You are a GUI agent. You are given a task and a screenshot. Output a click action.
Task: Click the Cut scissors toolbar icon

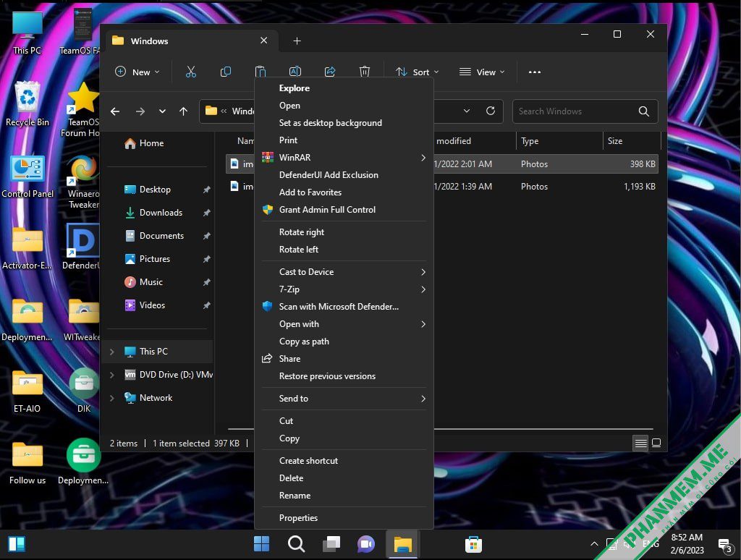[191, 72]
